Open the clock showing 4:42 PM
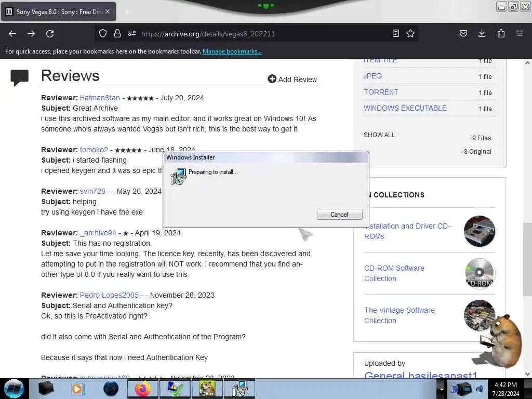532x399 pixels. (x=506, y=389)
